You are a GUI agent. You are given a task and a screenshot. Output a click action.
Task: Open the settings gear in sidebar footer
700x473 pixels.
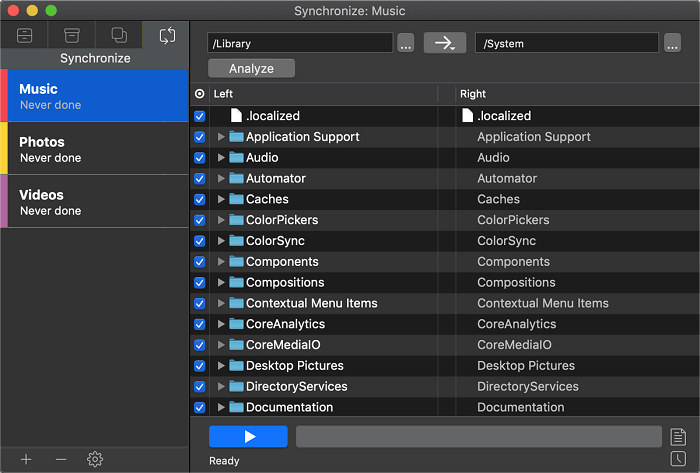pos(95,459)
